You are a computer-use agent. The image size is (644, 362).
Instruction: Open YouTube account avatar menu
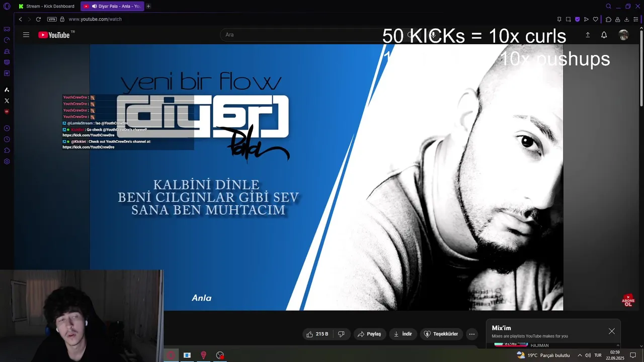click(x=624, y=35)
